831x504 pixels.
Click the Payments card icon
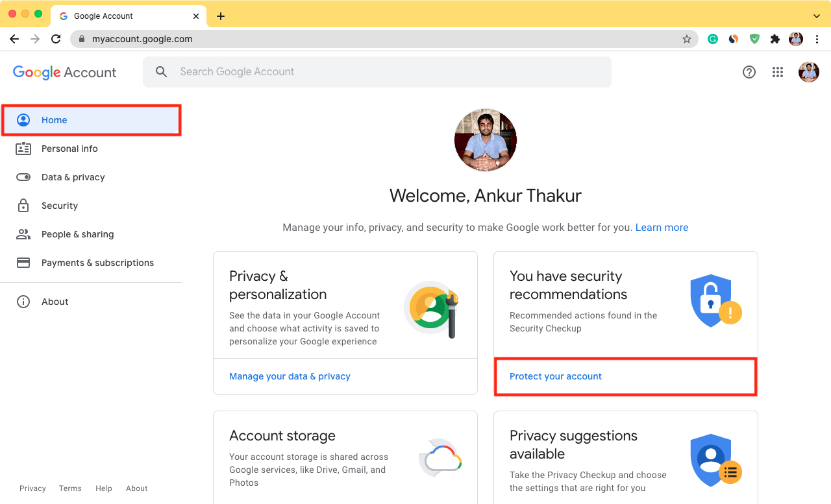coord(23,263)
